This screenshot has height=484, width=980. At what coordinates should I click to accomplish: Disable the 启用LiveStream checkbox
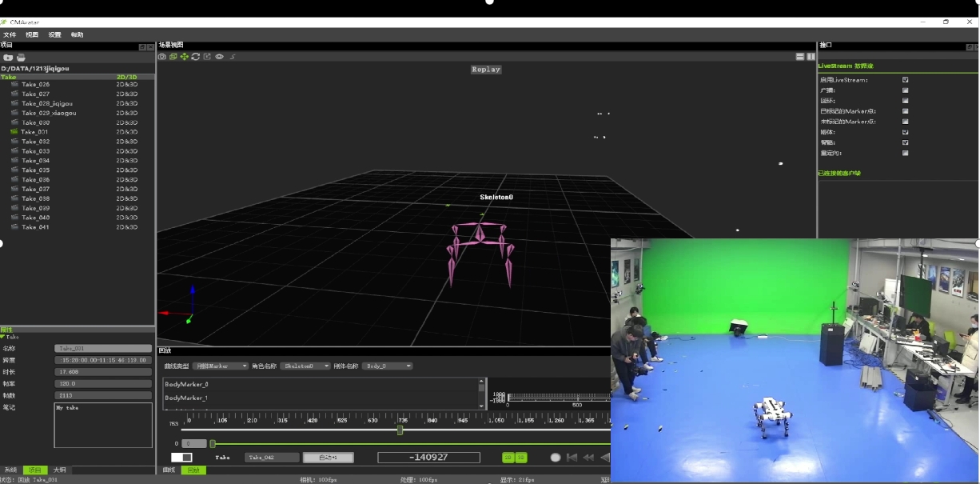pos(906,80)
